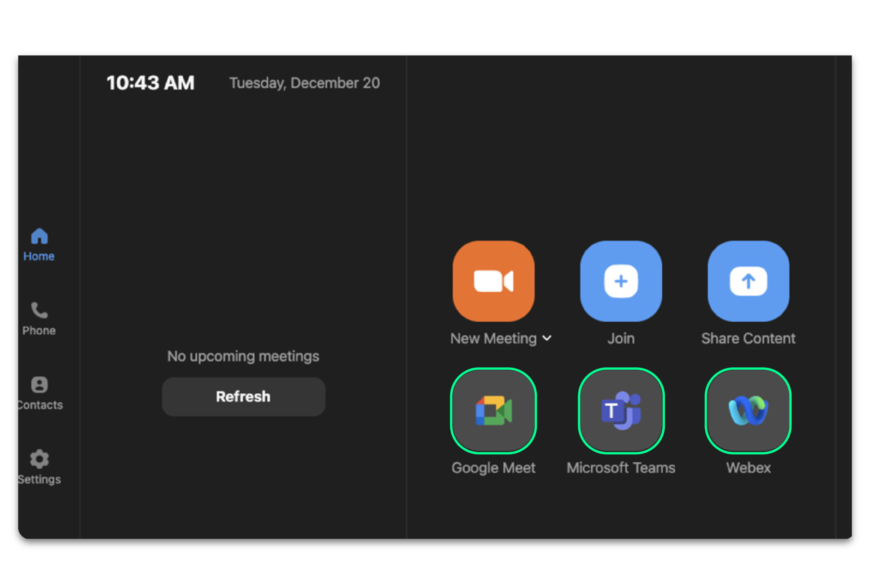Click the "New Meeting" text label

pyautogui.click(x=493, y=339)
